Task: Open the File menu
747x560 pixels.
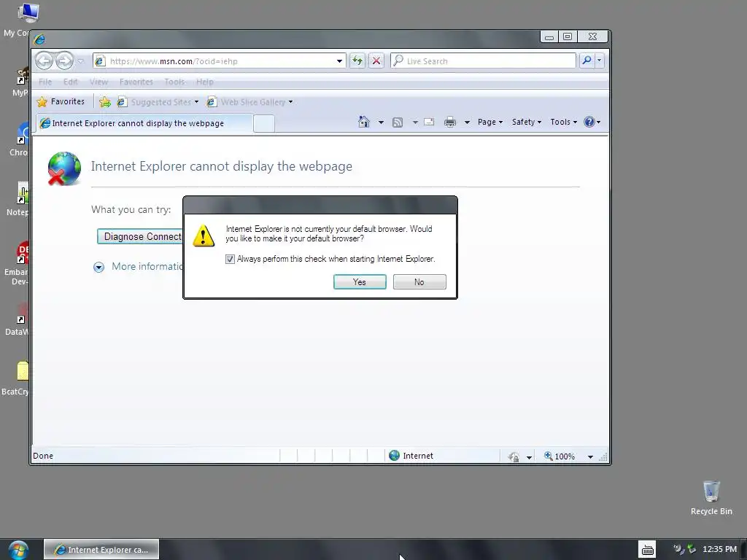Action: tap(45, 82)
